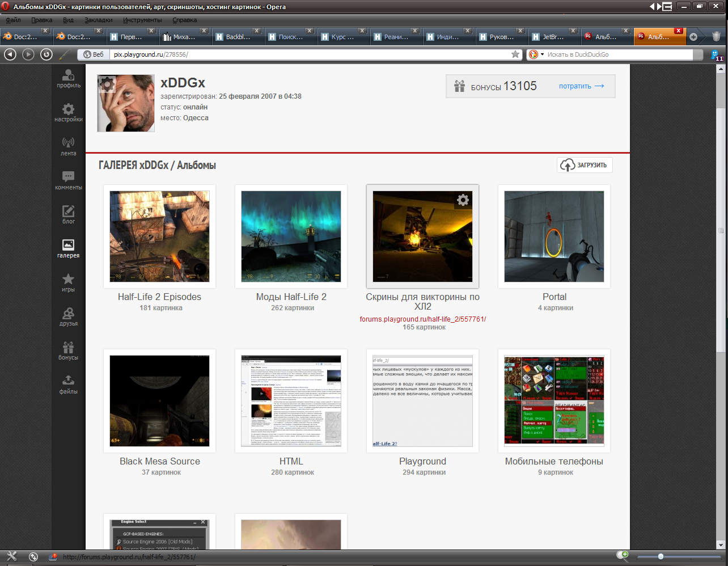Image resolution: width=728 pixels, height=566 pixels.
Task: Open the Справка menu
Action: point(185,20)
